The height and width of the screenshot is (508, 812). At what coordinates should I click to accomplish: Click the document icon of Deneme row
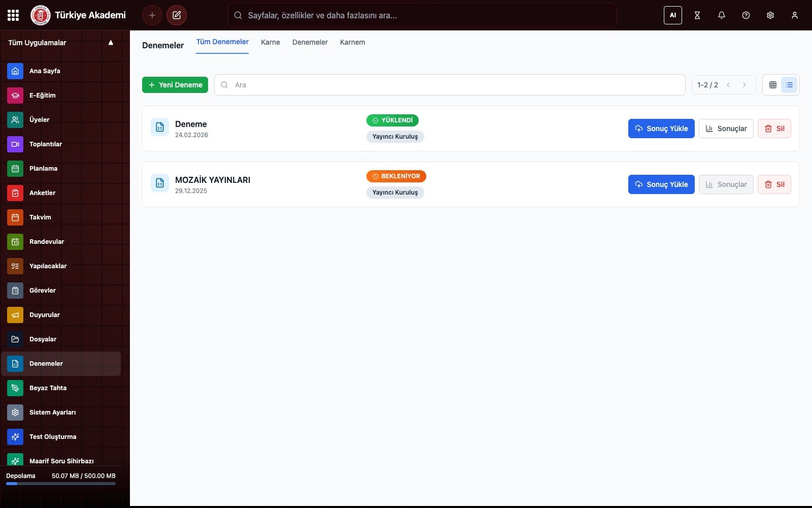click(x=160, y=127)
